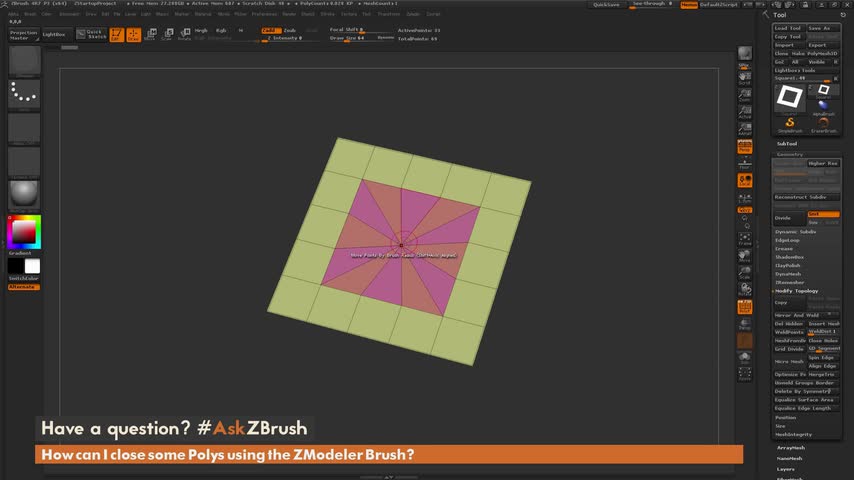This screenshot has height=480, width=854.
Task: Toggle Transp transparency mode
Action: (x=745, y=324)
